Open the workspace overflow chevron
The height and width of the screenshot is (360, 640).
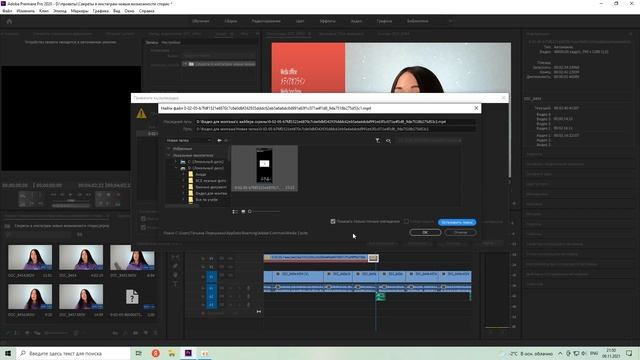[451, 21]
